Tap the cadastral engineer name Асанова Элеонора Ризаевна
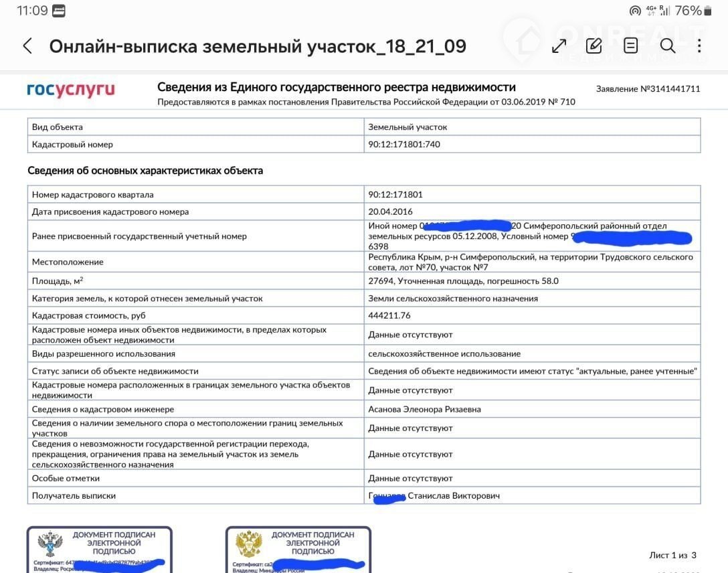Image resolution: width=728 pixels, height=573 pixels. click(424, 409)
